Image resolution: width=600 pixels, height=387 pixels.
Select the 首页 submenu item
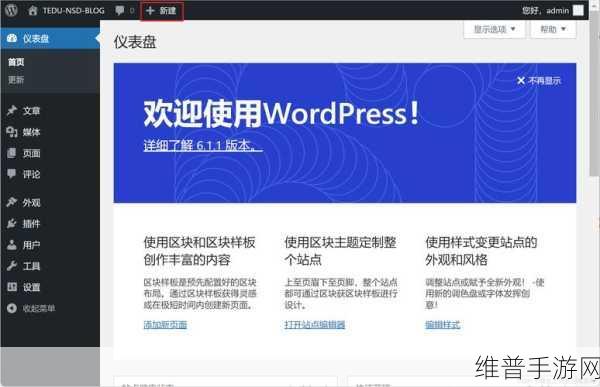click(x=16, y=62)
